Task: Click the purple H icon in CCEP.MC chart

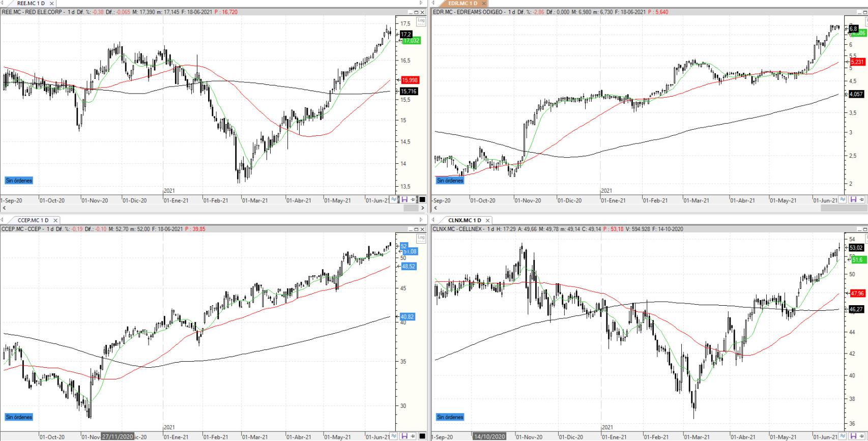Action: (x=404, y=436)
